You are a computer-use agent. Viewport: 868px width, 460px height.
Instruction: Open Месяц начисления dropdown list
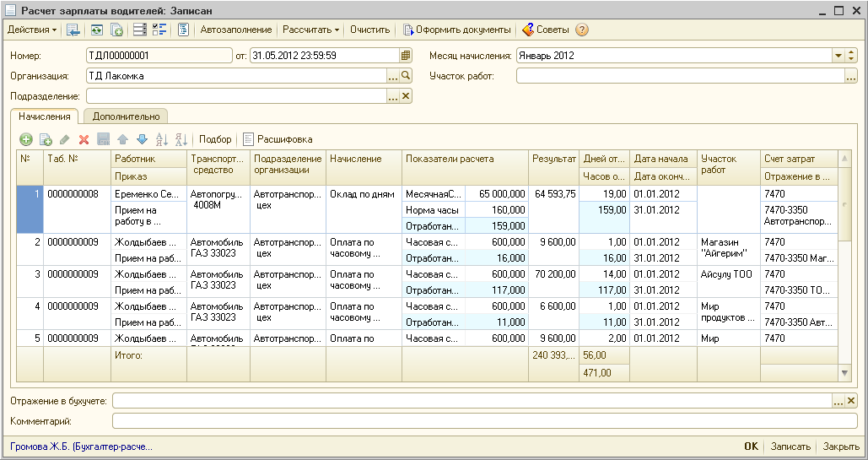[x=838, y=56]
